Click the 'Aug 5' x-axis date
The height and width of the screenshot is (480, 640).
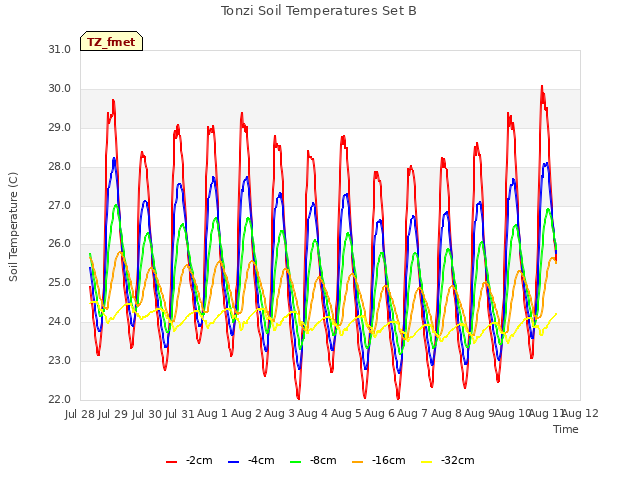(346, 414)
